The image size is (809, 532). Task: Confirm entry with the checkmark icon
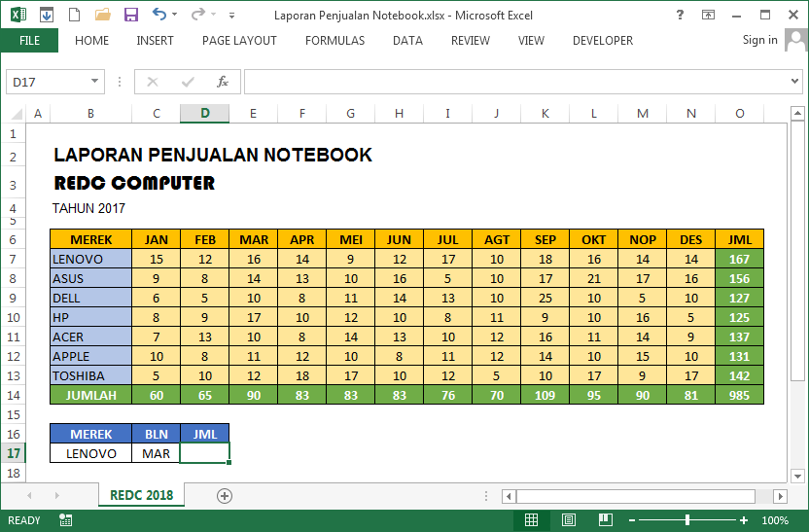pyautogui.click(x=188, y=82)
